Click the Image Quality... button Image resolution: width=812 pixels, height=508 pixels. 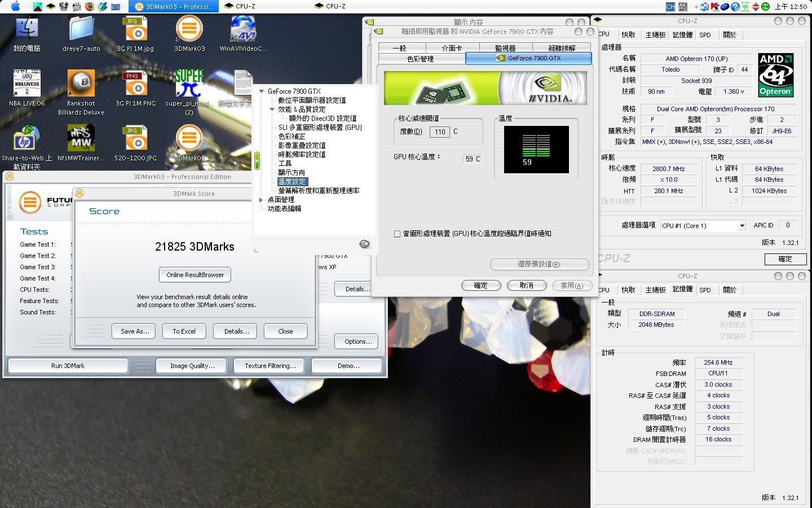pyautogui.click(x=192, y=366)
